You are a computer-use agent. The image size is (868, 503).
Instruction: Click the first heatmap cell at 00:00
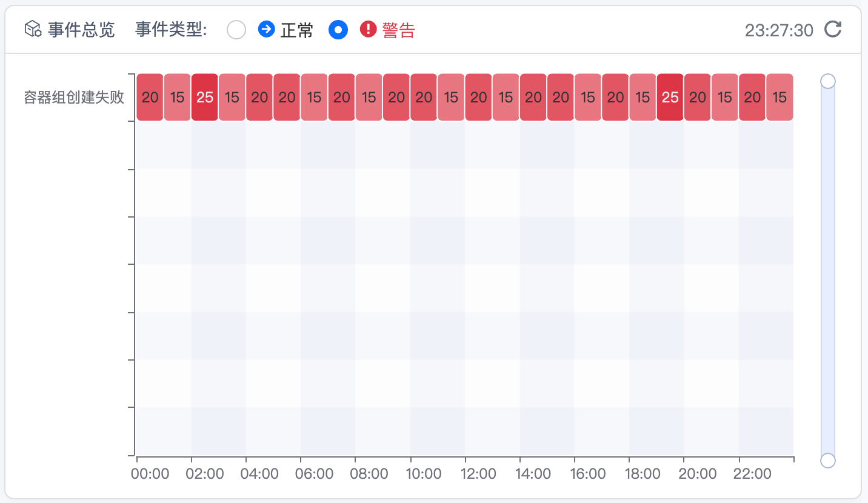pos(150,98)
